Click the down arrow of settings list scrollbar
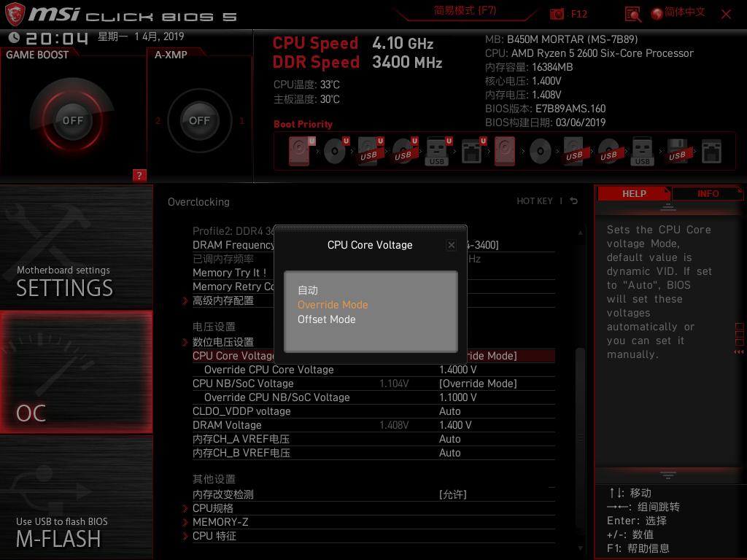 (x=580, y=548)
